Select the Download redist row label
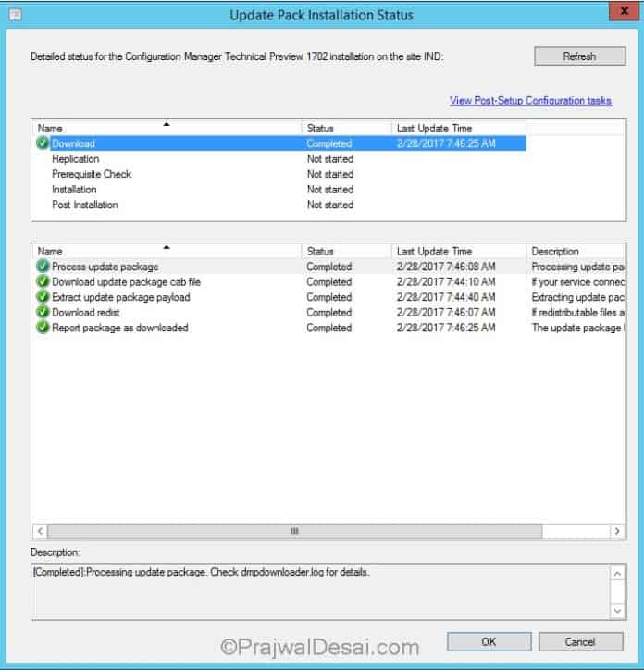This screenshot has width=644, height=670. coord(85,313)
